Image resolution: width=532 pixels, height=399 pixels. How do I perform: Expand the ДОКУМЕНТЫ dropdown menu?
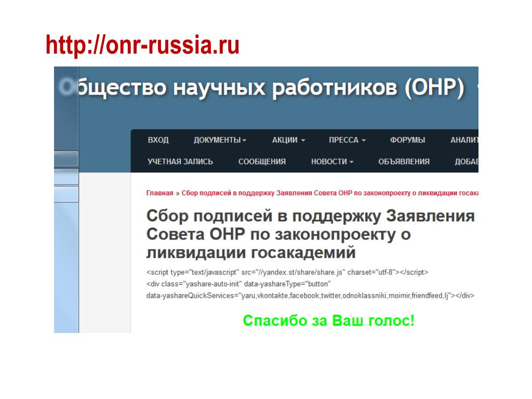pyautogui.click(x=220, y=140)
